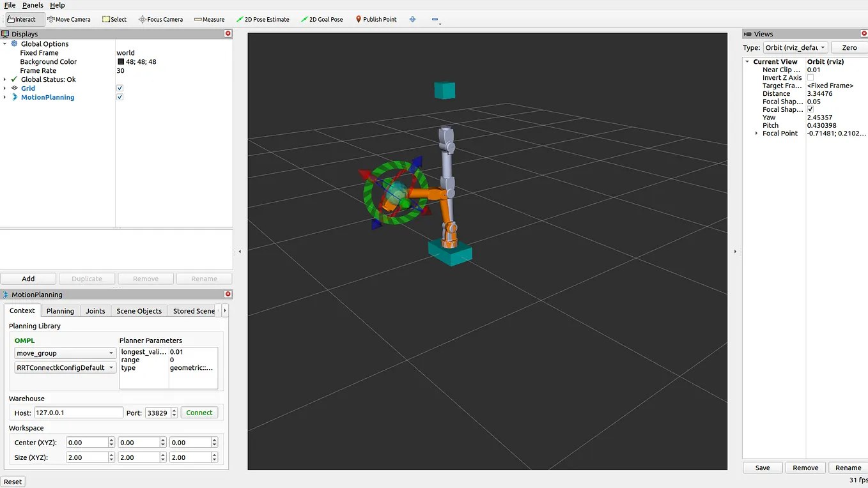Image resolution: width=868 pixels, height=488 pixels.
Task: Collapse the left side panel arrow
Action: [x=240, y=252]
